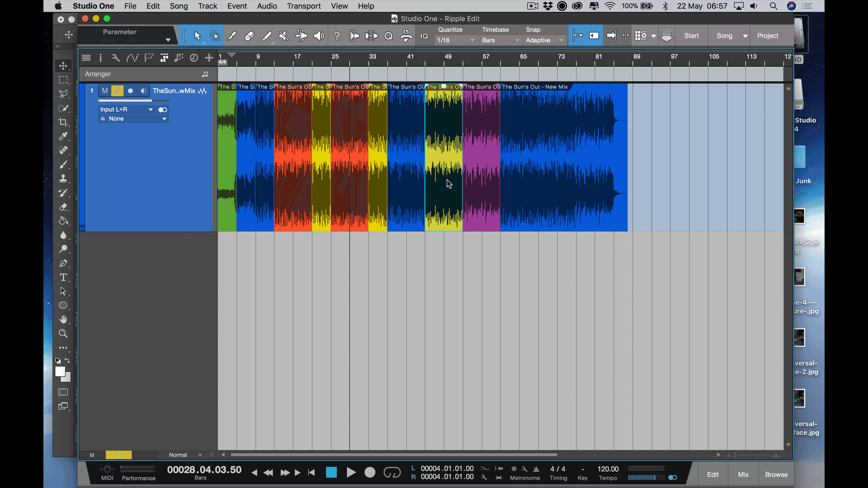Open the Edit view button
The image size is (868, 488).
[713, 474]
